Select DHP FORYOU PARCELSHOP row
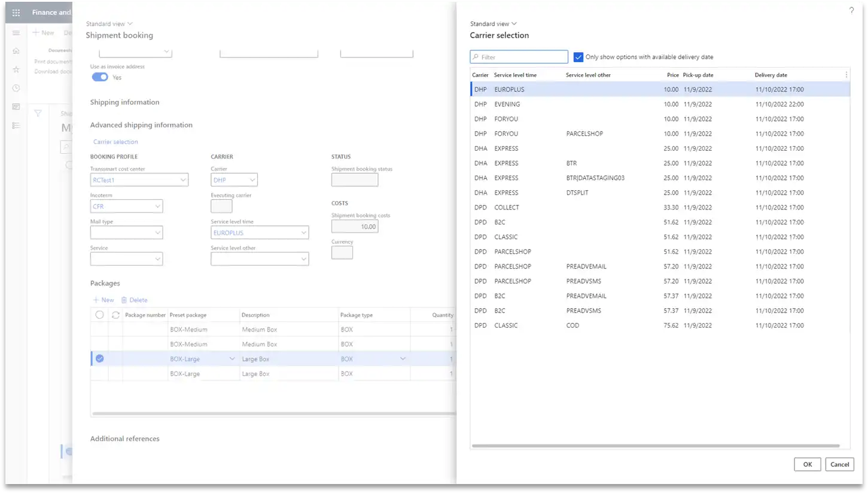Viewport: 868px width, 493px height. coord(660,133)
